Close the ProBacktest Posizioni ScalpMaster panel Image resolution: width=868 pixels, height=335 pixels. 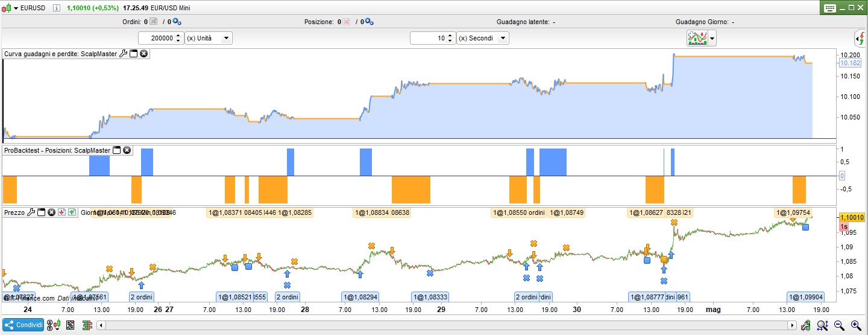(127, 150)
